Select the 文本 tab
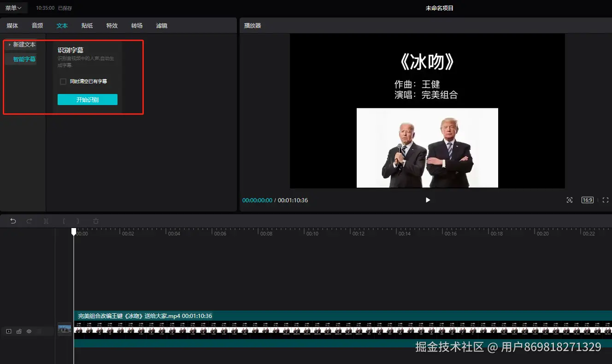 tap(62, 26)
